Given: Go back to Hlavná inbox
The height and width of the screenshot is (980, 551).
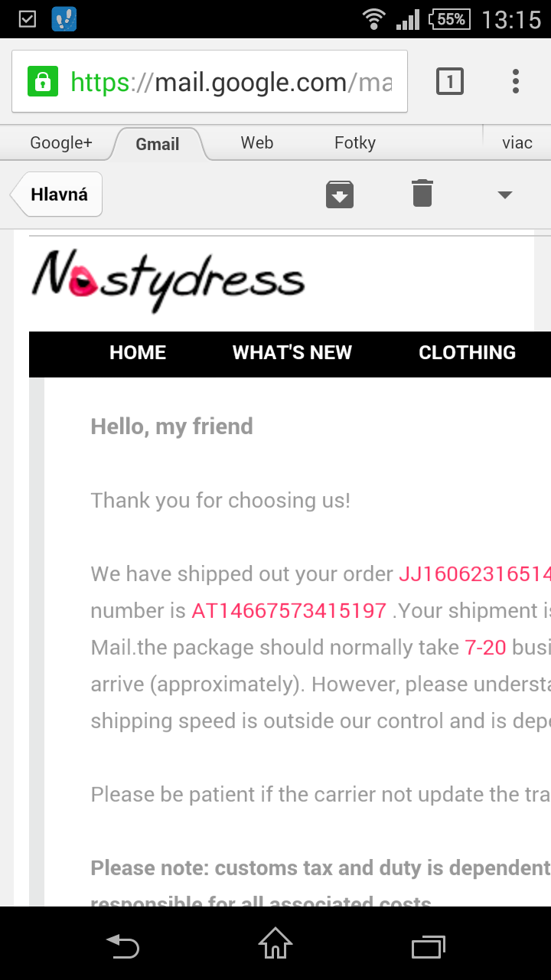Looking at the screenshot, I should point(57,194).
